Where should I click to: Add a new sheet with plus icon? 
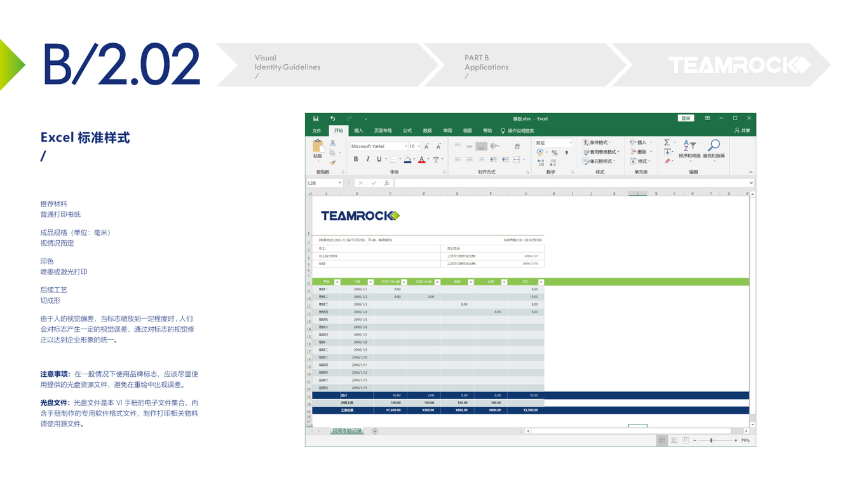click(x=375, y=431)
